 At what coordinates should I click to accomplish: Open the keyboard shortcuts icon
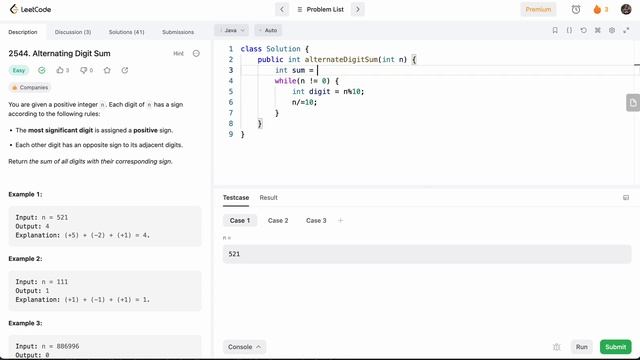pyautogui.click(x=598, y=30)
